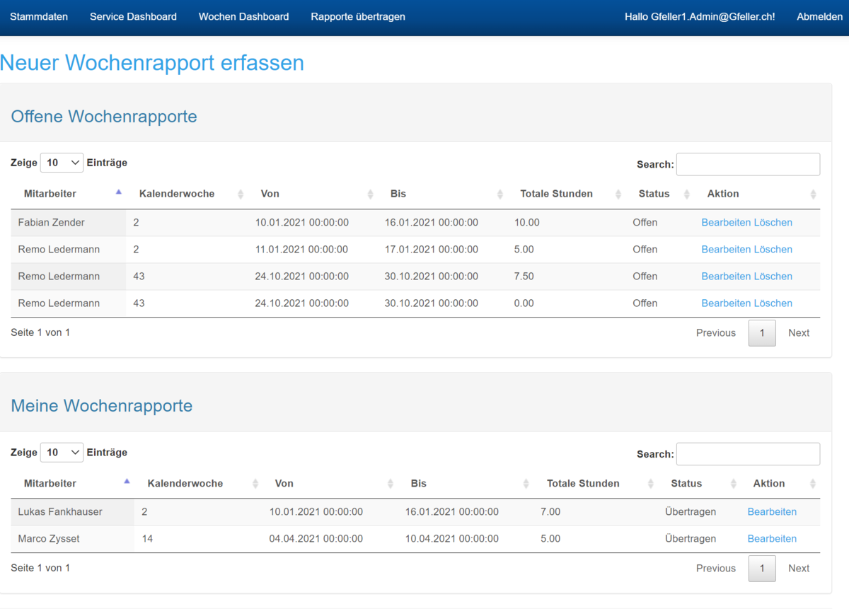
Task: Click Status sort icon in Offene Wochenrapporte
Action: [x=687, y=194]
